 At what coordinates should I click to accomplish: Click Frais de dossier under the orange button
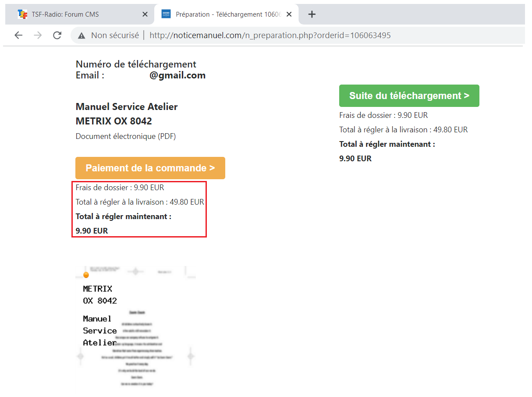tap(120, 188)
